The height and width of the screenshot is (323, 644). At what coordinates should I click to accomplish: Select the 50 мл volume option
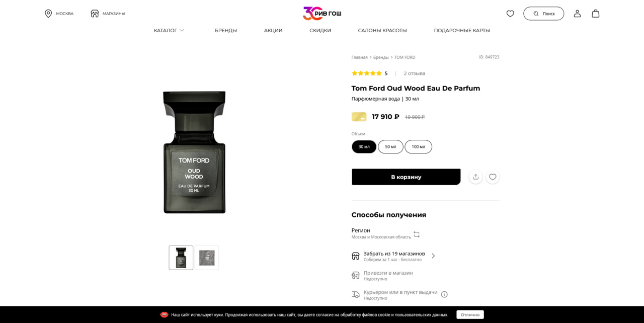(x=390, y=147)
